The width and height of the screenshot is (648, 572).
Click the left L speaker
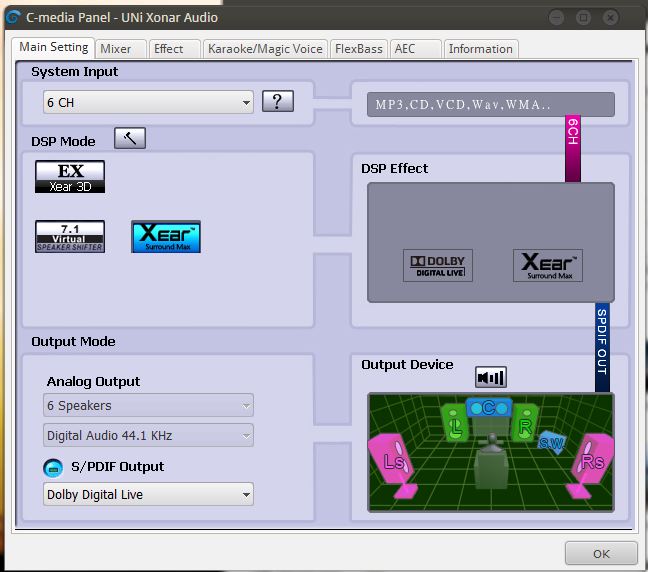pyautogui.click(x=455, y=423)
